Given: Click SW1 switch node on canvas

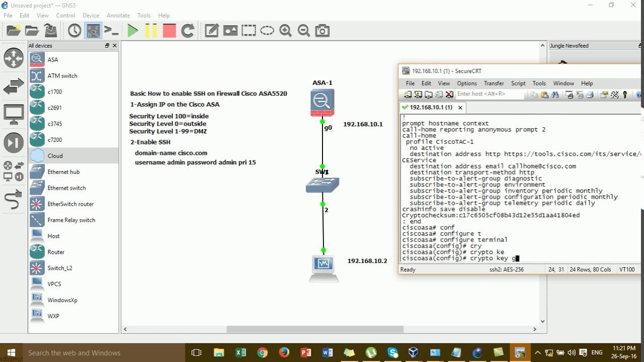Looking at the screenshot, I should tap(323, 185).
